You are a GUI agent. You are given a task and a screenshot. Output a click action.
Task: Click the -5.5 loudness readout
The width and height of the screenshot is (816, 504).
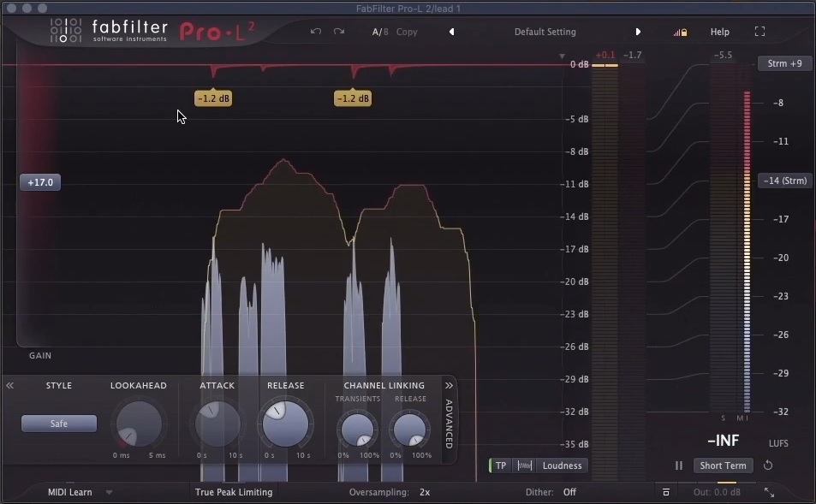tap(723, 55)
